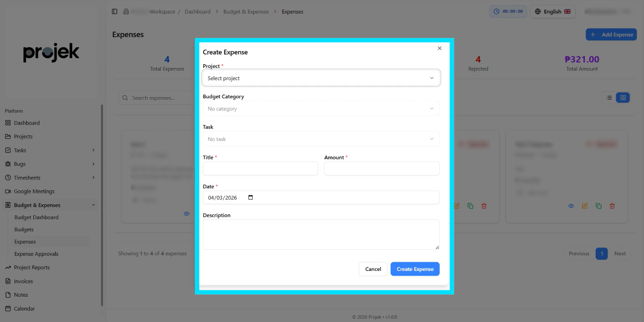Click the timer clock icon
The image size is (644, 322).
click(x=497, y=12)
